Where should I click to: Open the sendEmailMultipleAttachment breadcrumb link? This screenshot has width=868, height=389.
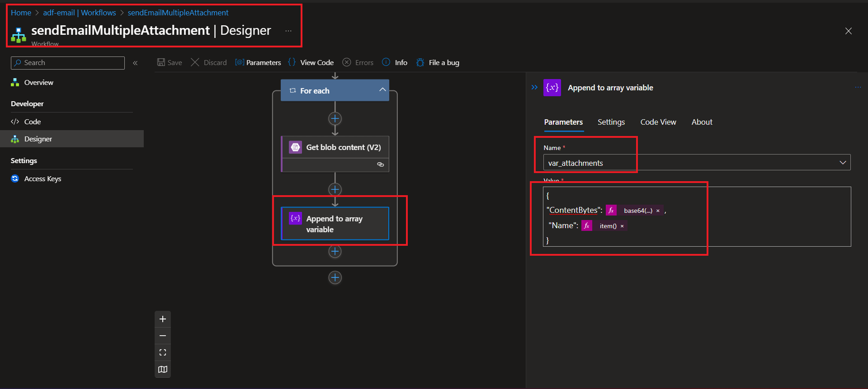178,13
